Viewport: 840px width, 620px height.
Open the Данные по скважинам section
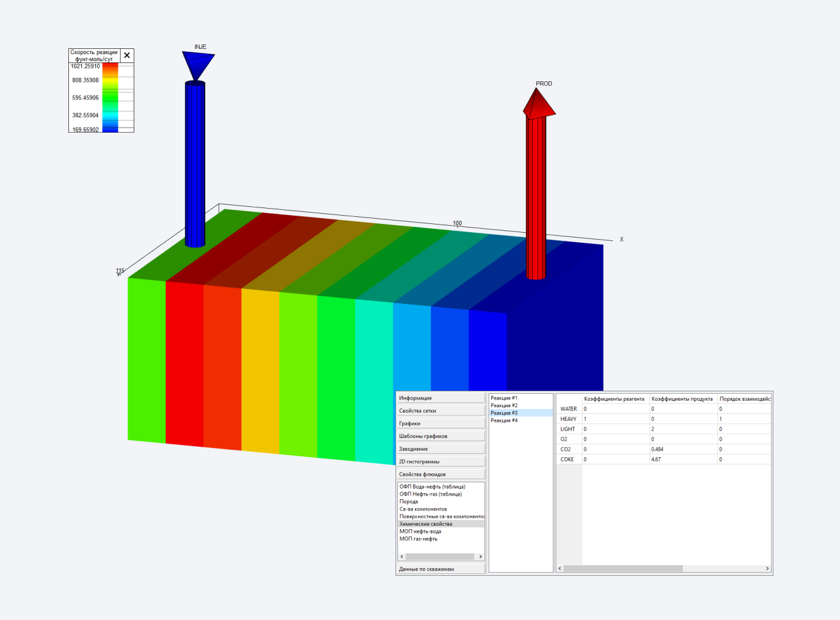441,569
